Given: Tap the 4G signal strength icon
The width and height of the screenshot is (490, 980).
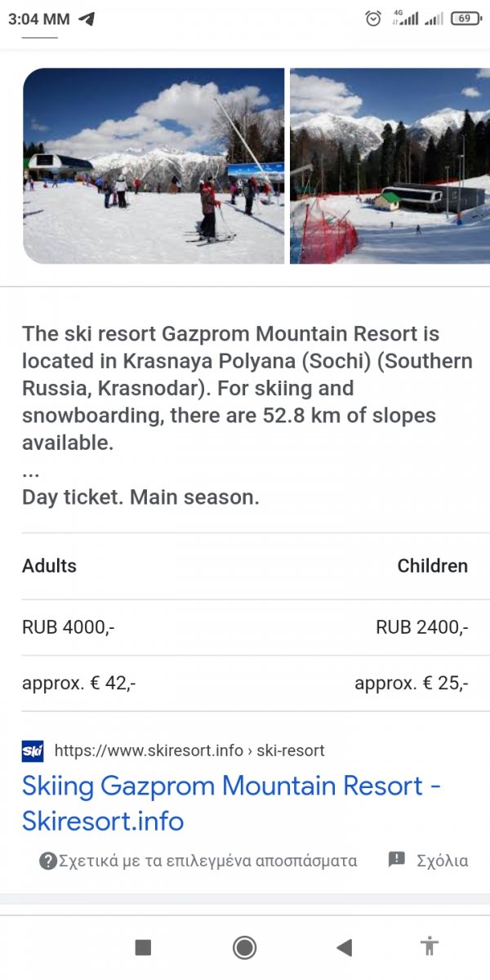Looking at the screenshot, I should 405,18.
